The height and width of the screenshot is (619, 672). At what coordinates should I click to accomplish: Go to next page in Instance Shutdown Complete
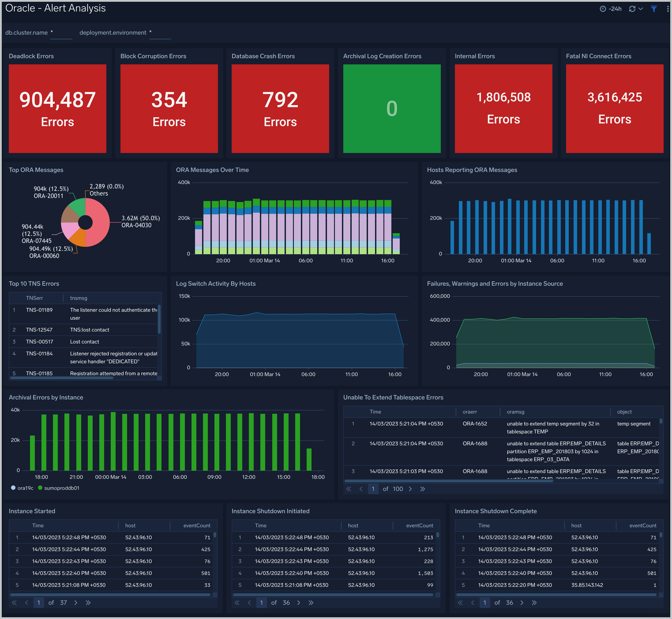point(522,603)
